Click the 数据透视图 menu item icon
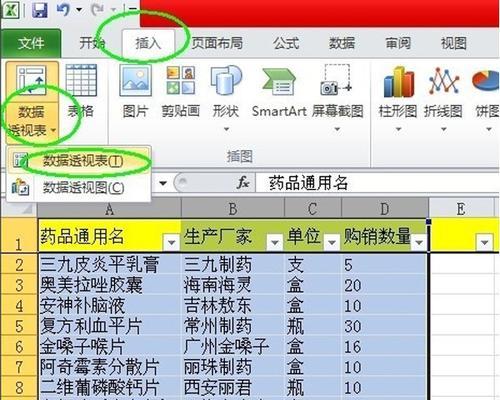The image size is (500, 400). pos(20,187)
